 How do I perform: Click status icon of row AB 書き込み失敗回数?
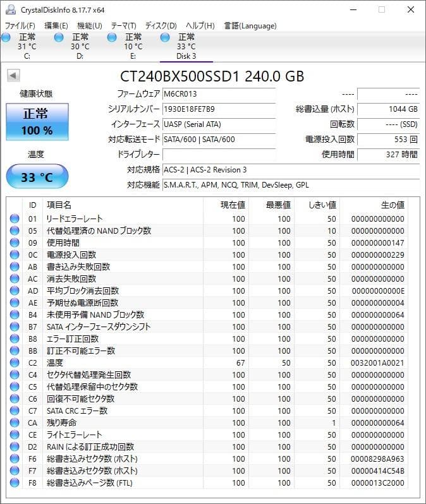pyautogui.click(x=15, y=267)
